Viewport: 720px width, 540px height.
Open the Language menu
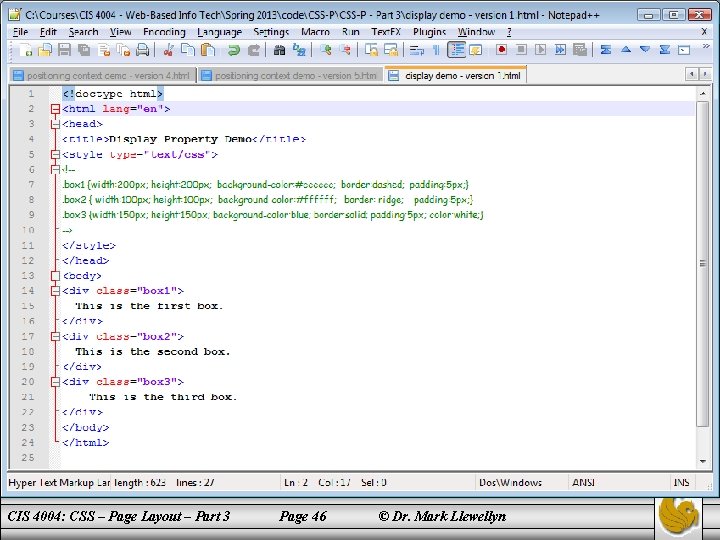[219, 32]
